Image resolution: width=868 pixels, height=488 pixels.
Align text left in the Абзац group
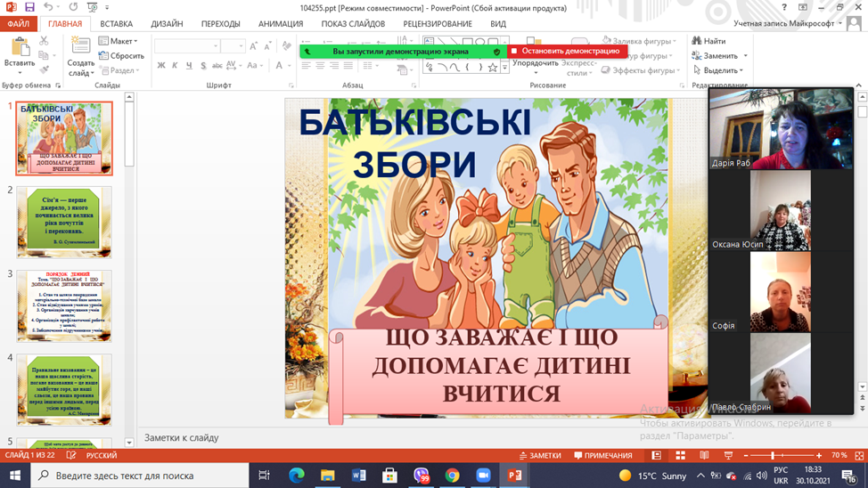307,65
